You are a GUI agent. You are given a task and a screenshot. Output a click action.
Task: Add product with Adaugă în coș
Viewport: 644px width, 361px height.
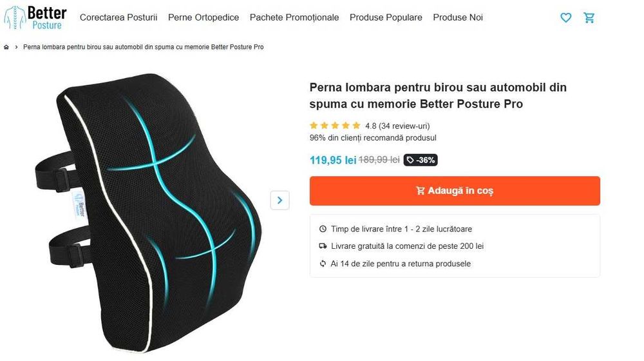455,191
